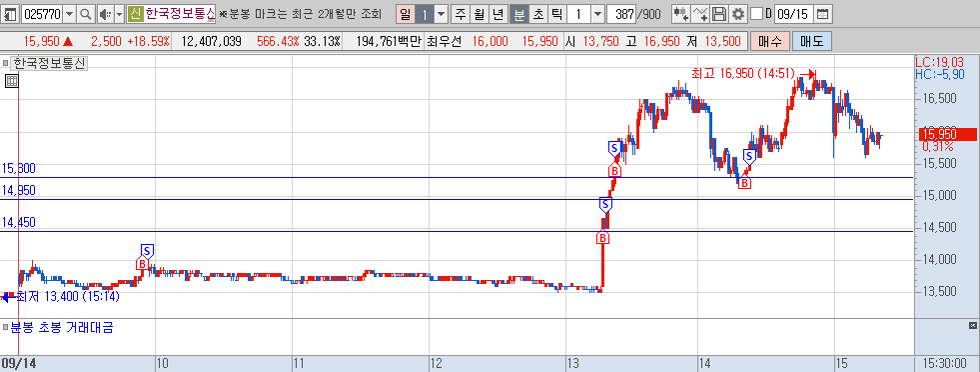The width and height of the screenshot is (980, 372).
Task: Toggle the D checkbox
Action: pyautogui.click(x=756, y=14)
